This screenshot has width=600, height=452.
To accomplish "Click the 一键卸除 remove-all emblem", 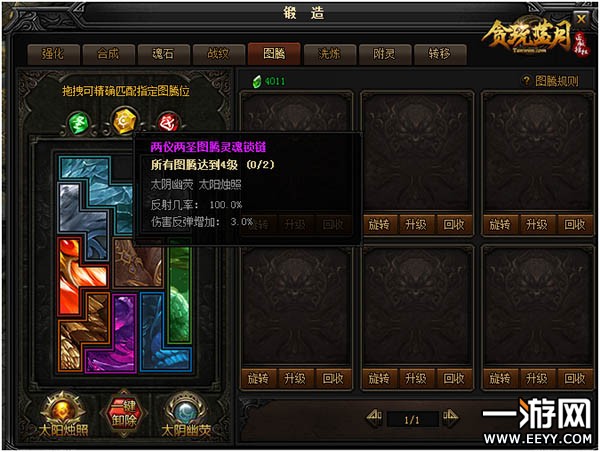I will click(x=124, y=414).
